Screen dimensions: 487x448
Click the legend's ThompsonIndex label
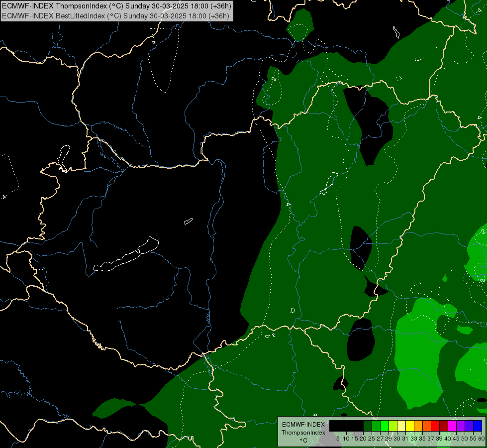(303, 433)
